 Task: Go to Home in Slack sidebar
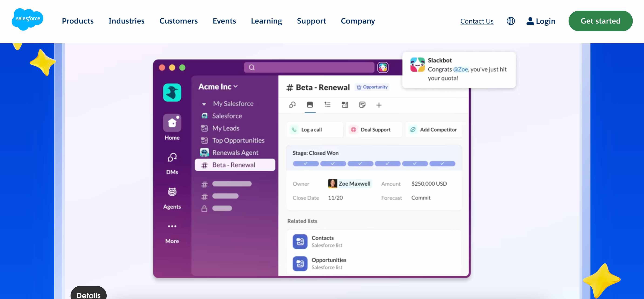coord(172,127)
